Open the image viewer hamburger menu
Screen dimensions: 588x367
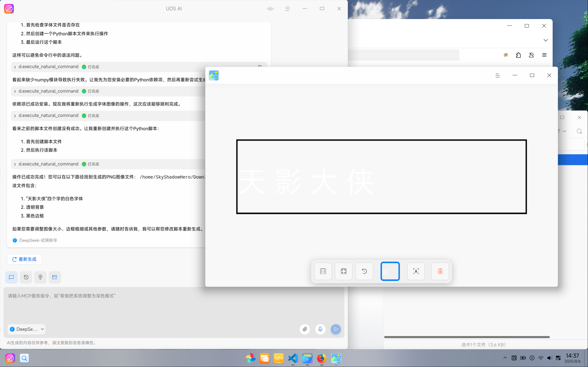click(x=497, y=75)
